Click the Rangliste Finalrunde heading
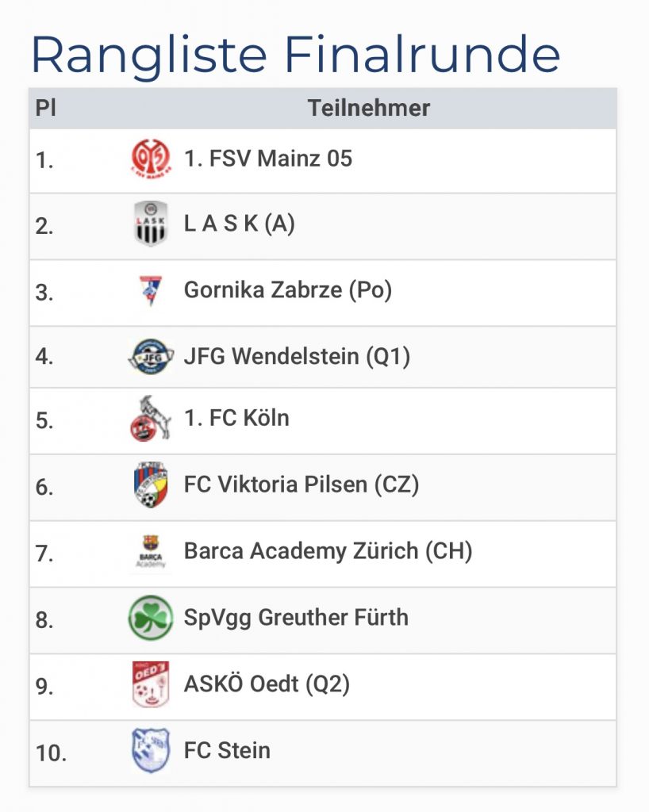Viewport: 649px width, 812px height. pyautogui.click(x=295, y=54)
